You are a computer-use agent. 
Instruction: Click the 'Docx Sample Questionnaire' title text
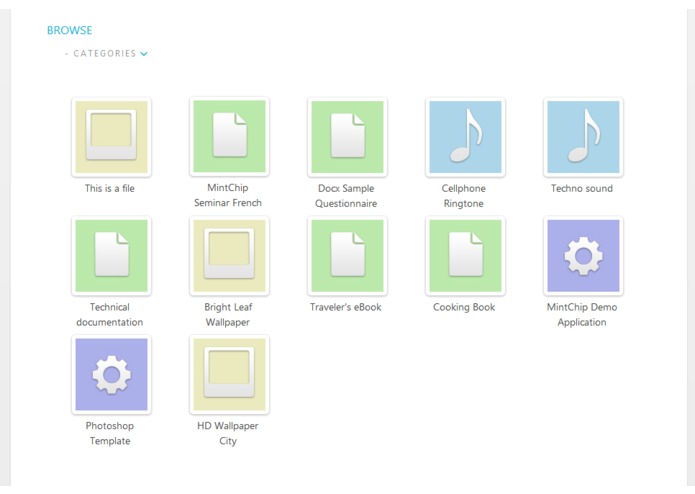coord(346,196)
